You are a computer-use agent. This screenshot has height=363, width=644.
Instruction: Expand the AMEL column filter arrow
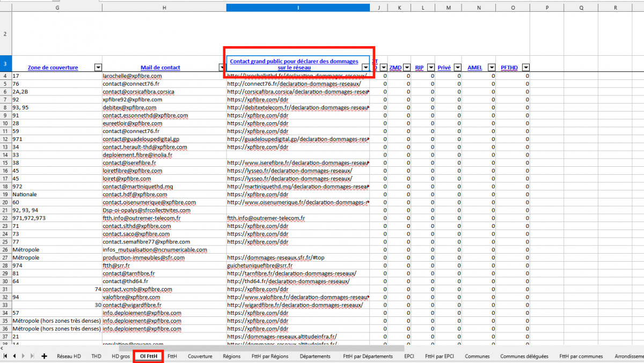492,68
